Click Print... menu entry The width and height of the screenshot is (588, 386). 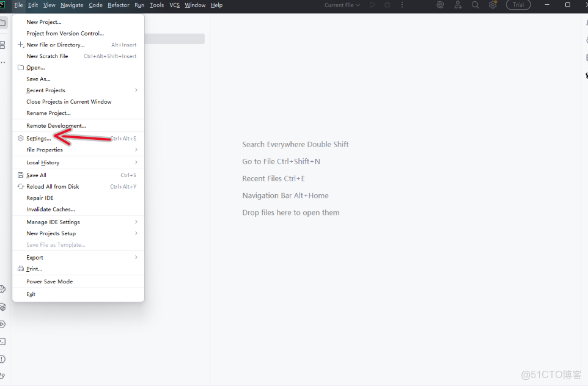78,269
